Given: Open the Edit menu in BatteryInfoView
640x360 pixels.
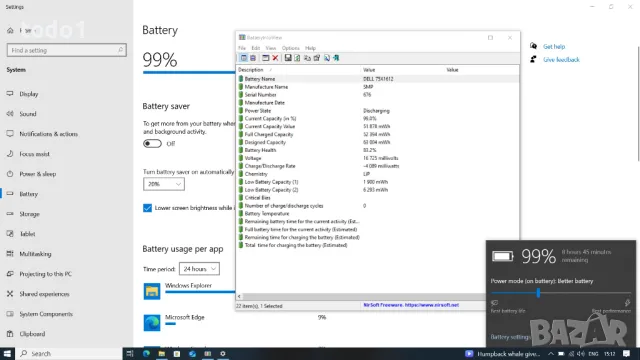Looking at the screenshot, I should [256, 48].
